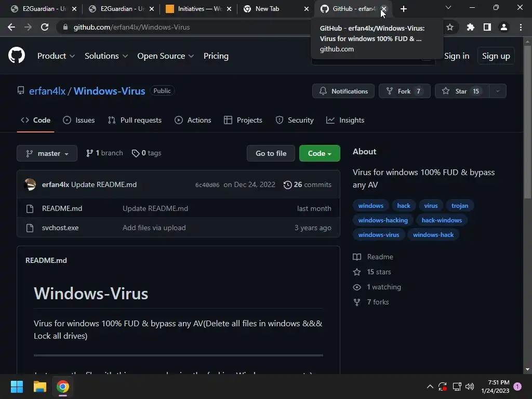View 1 branch link
532x399 pixels.
point(104,153)
